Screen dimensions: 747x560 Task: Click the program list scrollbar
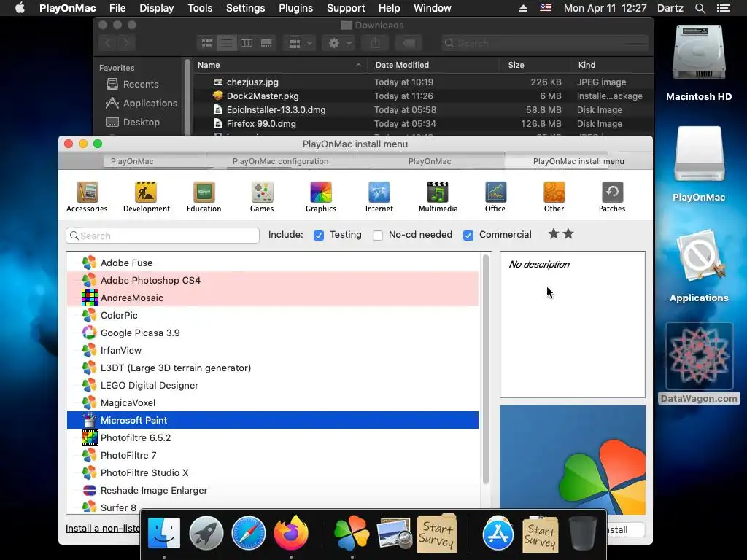486,369
